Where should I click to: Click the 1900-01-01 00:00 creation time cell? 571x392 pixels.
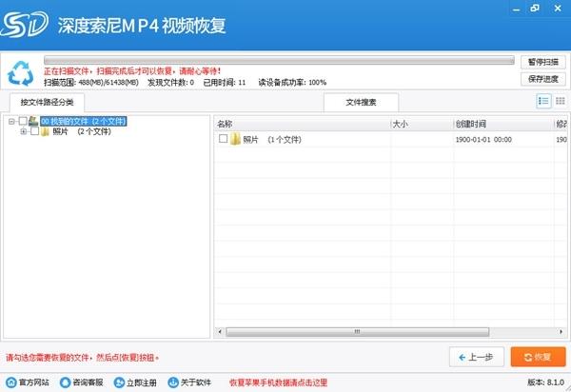(x=483, y=140)
